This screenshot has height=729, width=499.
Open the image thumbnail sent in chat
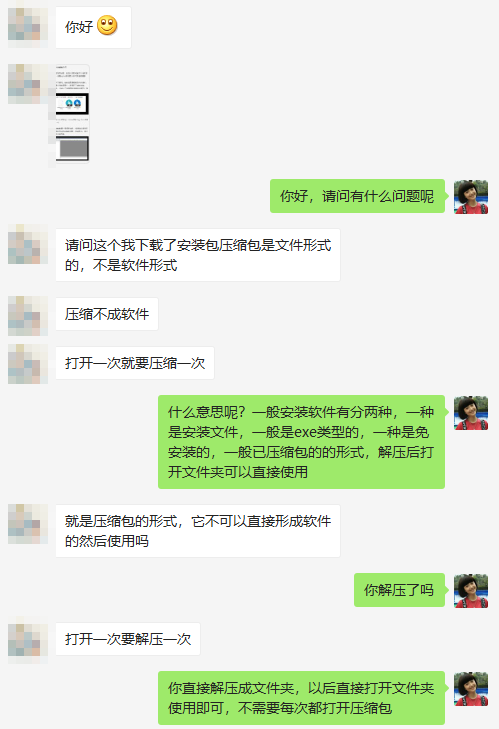click(x=73, y=114)
